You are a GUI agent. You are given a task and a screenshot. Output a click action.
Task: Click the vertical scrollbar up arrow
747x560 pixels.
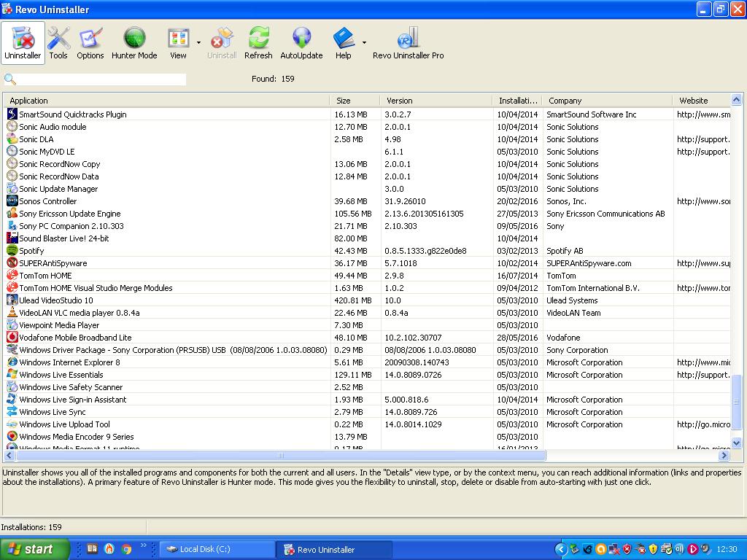[x=736, y=99]
